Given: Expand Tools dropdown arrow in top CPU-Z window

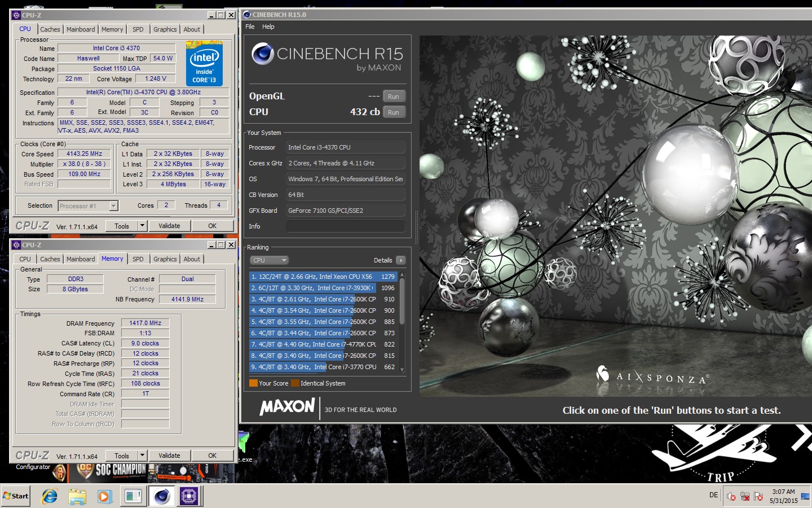Looking at the screenshot, I should pos(142,226).
